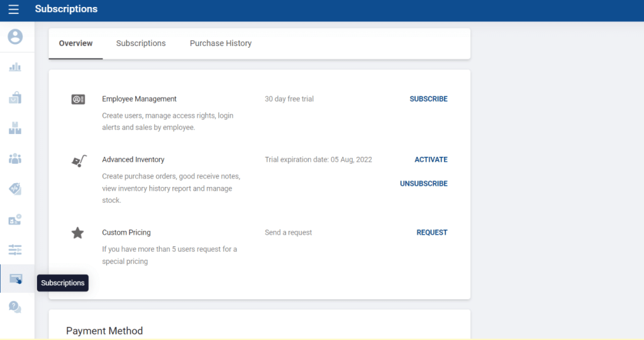Click the Custom Pricing star icon
Image resolution: width=644 pixels, height=340 pixels.
pyautogui.click(x=77, y=233)
